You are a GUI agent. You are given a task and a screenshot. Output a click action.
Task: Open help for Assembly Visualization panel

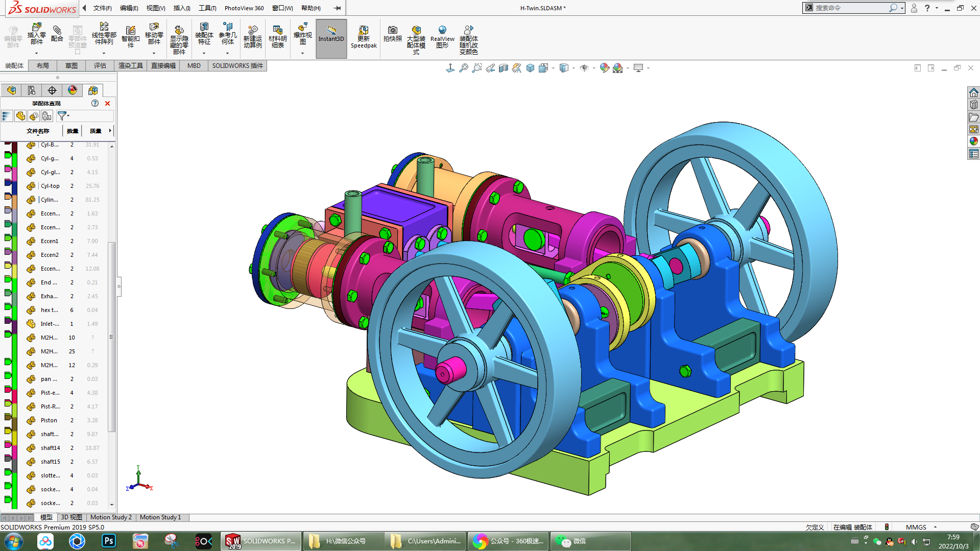click(95, 103)
